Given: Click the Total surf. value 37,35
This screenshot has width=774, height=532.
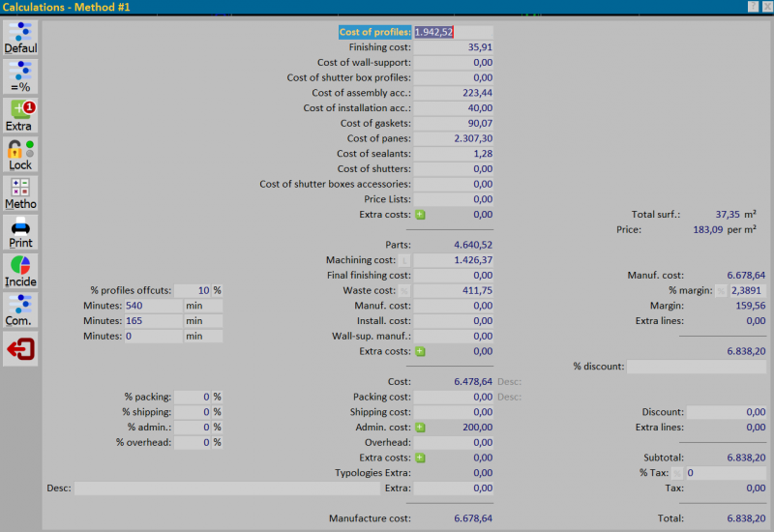Looking at the screenshot, I should [x=728, y=215].
